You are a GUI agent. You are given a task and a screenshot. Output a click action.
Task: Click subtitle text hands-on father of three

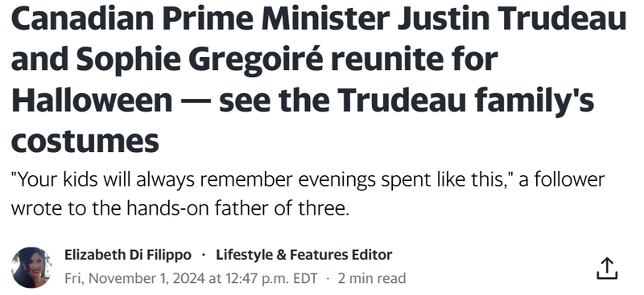click(x=237, y=208)
